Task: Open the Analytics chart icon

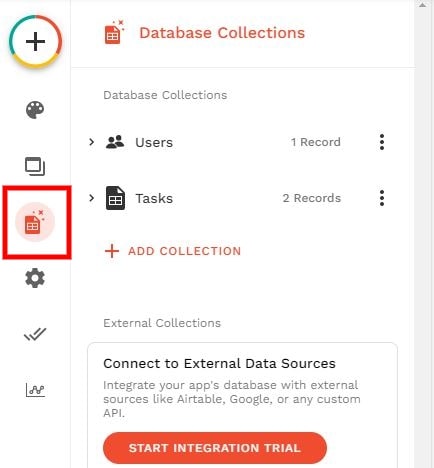Action: (35, 390)
